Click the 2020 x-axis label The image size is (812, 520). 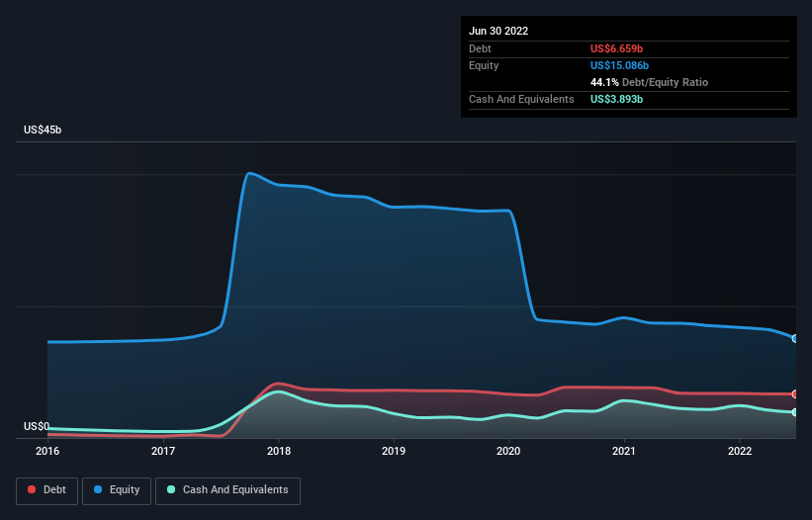[x=508, y=451]
